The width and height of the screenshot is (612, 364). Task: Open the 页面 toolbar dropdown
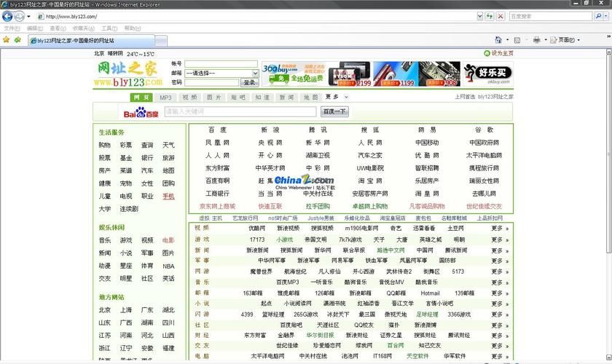(565, 40)
